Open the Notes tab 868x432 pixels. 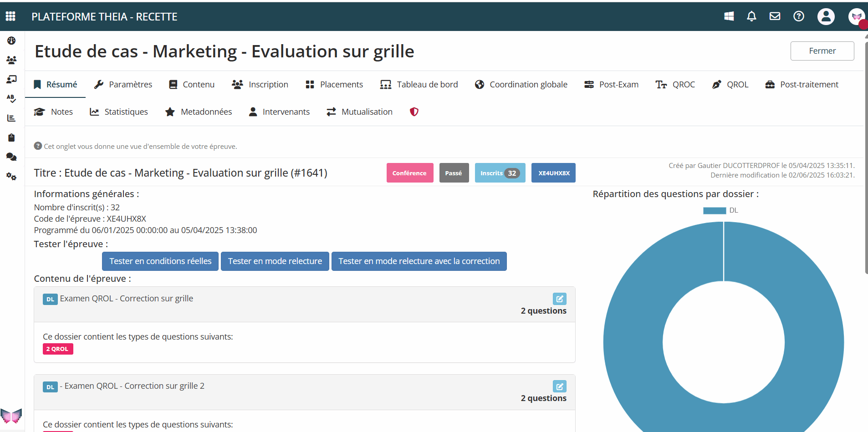coord(53,112)
